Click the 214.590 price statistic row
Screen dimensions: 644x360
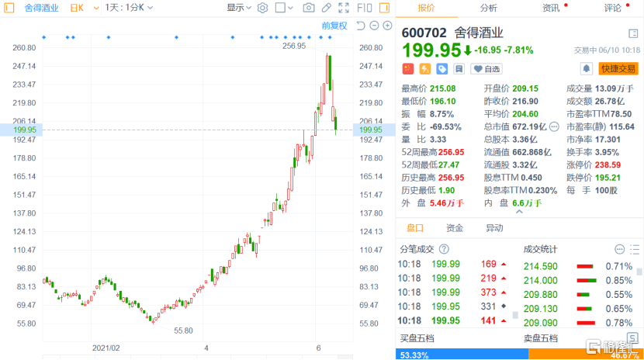[578, 266]
